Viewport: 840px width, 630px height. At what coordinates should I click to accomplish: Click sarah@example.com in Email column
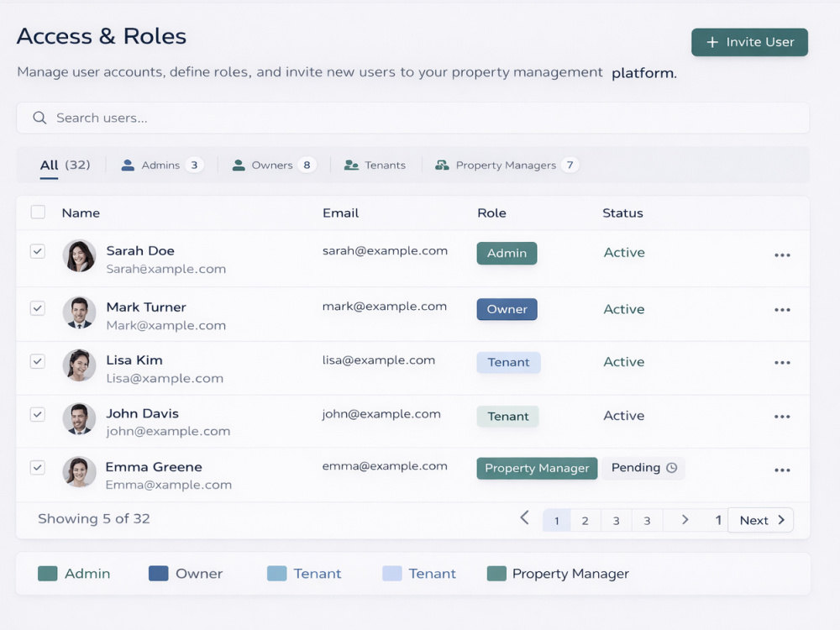click(x=385, y=250)
